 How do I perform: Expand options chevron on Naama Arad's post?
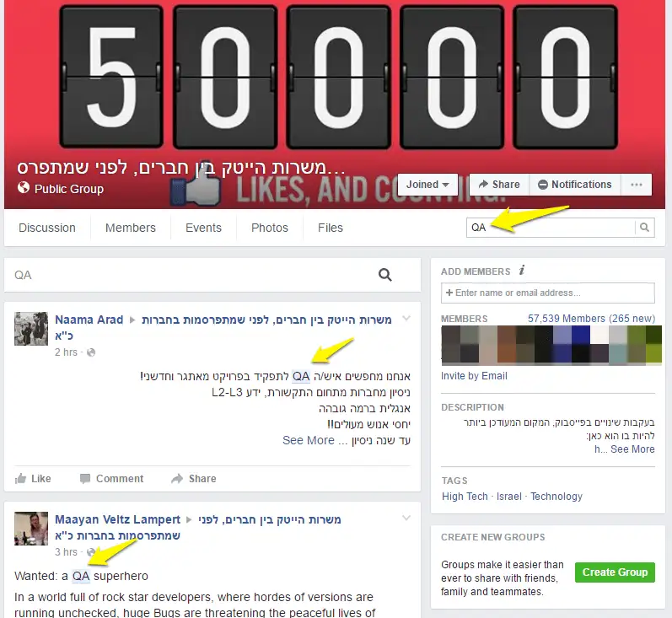click(406, 319)
